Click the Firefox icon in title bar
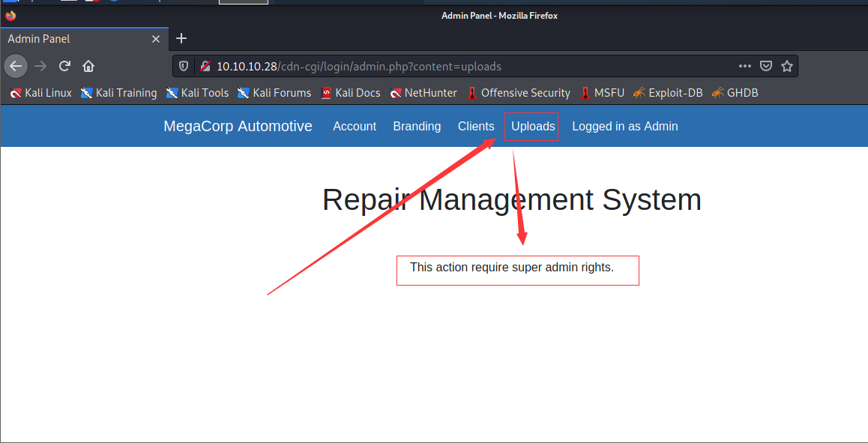 [x=10, y=16]
